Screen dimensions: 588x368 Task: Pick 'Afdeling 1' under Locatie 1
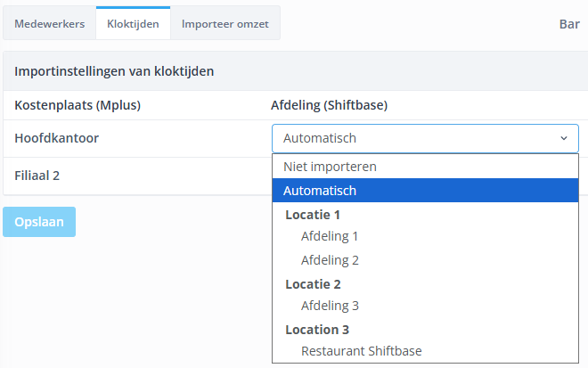coord(330,237)
